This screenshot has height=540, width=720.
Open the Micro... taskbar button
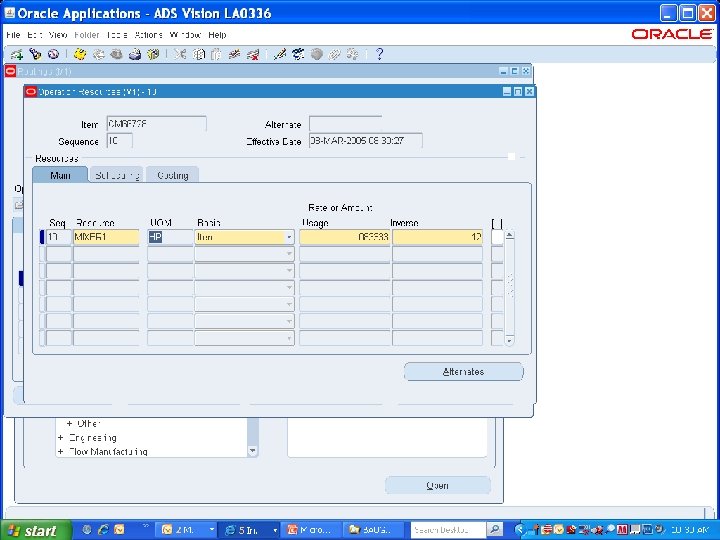point(312,530)
